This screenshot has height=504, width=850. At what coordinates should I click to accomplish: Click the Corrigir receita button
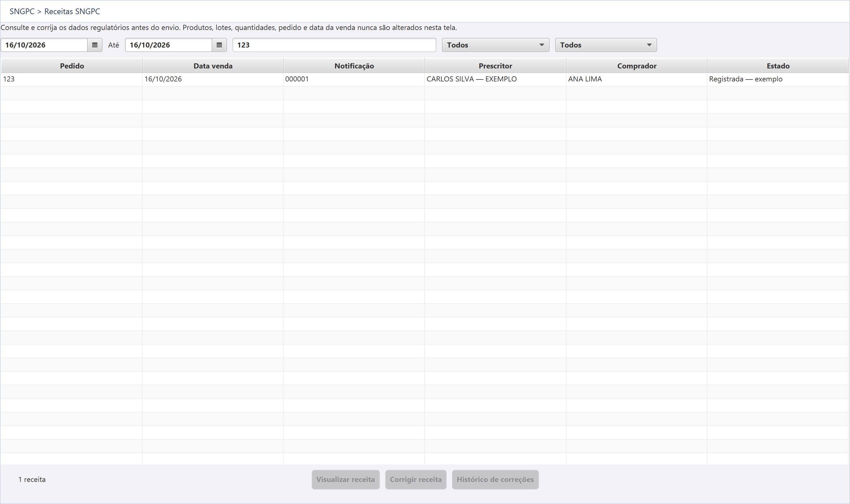[x=416, y=480]
